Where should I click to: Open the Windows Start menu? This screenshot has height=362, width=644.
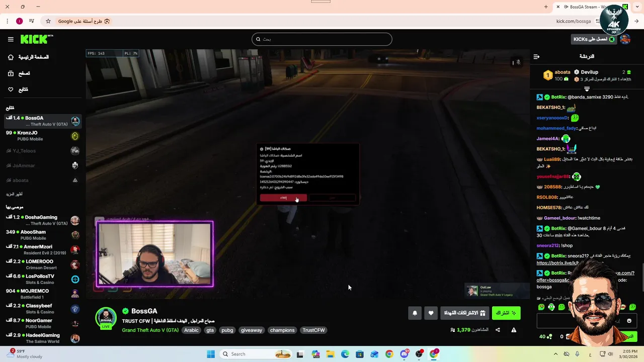(x=211, y=354)
